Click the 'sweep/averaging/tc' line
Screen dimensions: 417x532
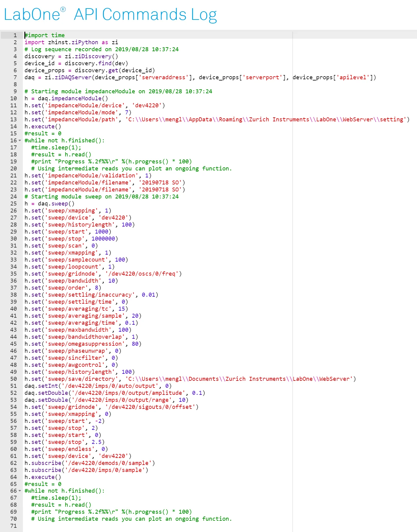pyautogui.click(x=76, y=309)
